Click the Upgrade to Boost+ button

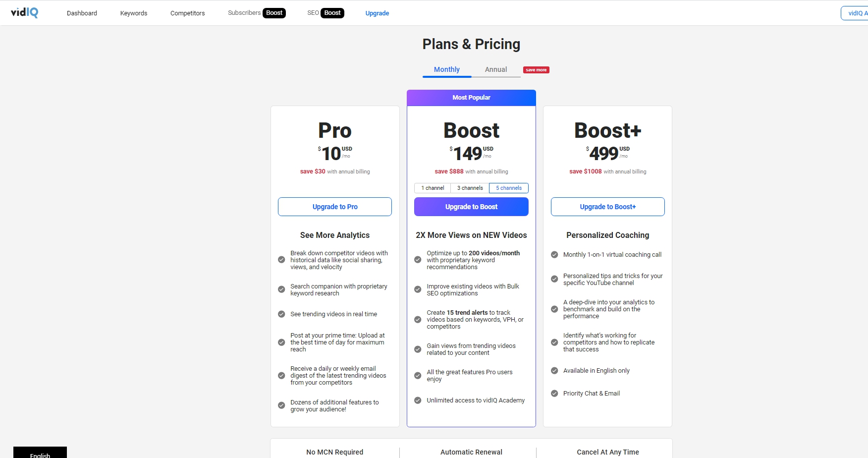(608, 207)
